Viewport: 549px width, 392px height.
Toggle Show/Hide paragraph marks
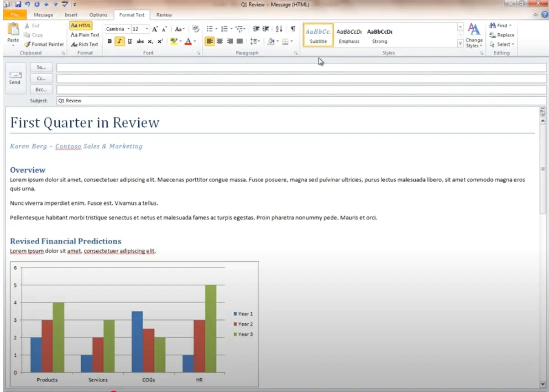point(293,29)
